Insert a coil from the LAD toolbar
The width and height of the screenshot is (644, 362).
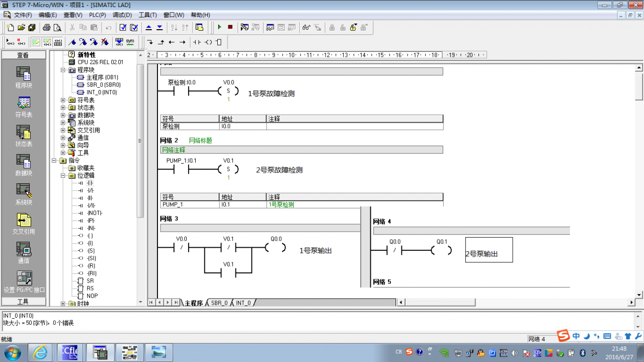[x=208, y=42]
